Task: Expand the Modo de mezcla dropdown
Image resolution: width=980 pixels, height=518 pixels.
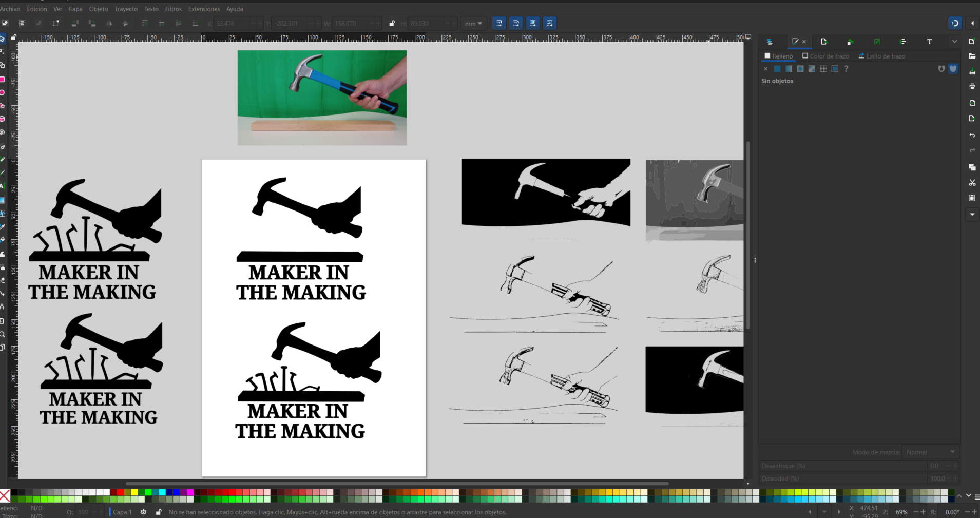Action: tap(930, 452)
